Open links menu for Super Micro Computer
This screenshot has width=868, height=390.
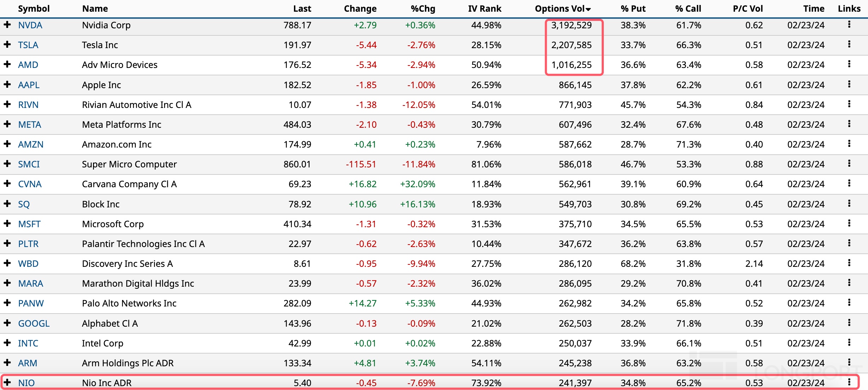point(849,164)
